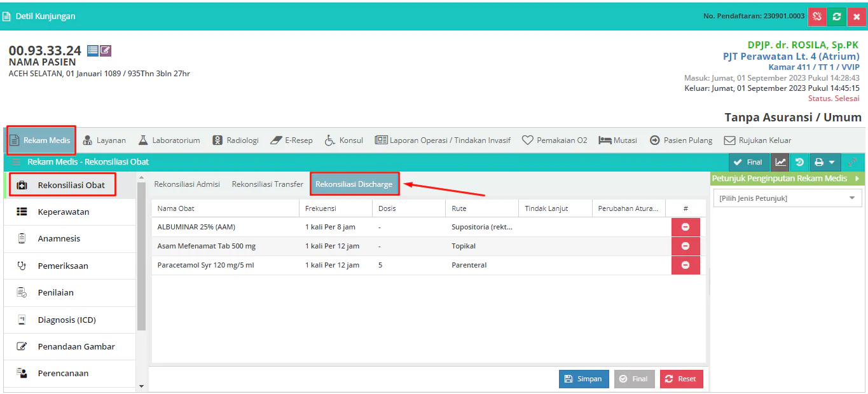
Task: Click the Final check button in the teal toolbar
Action: (x=749, y=162)
